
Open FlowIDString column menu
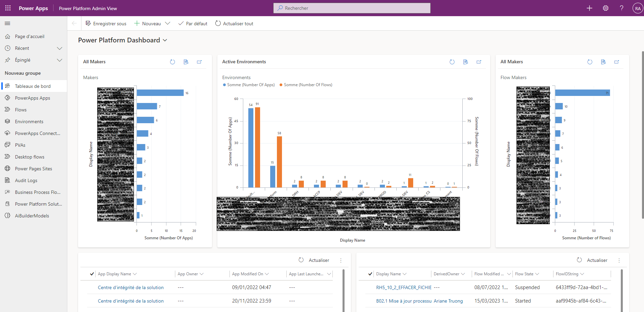point(582,274)
